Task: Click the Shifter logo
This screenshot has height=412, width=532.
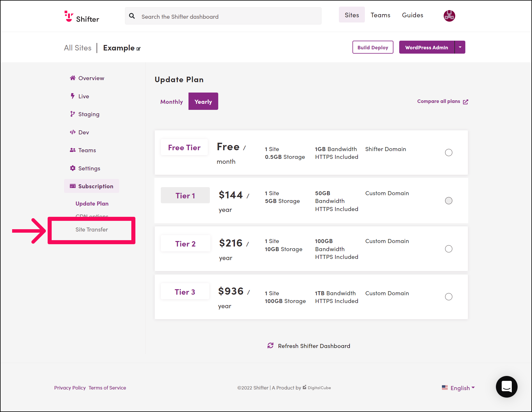Action: [x=82, y=16]
